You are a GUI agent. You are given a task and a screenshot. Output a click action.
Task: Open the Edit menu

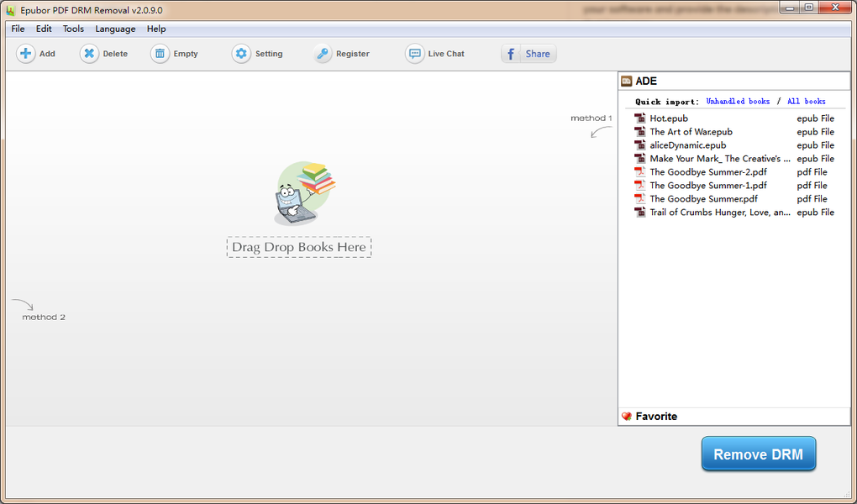click(x=44, y=29)
